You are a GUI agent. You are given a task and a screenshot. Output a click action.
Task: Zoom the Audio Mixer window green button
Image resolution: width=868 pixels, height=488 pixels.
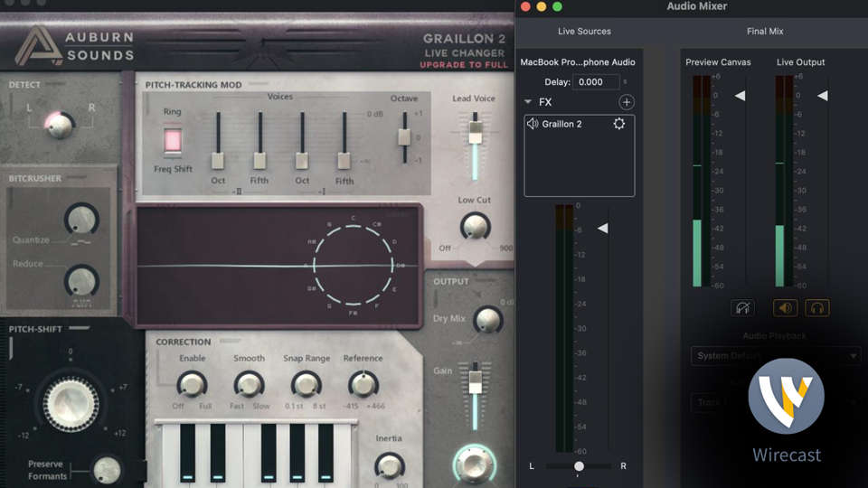click(x=558, y=6)
